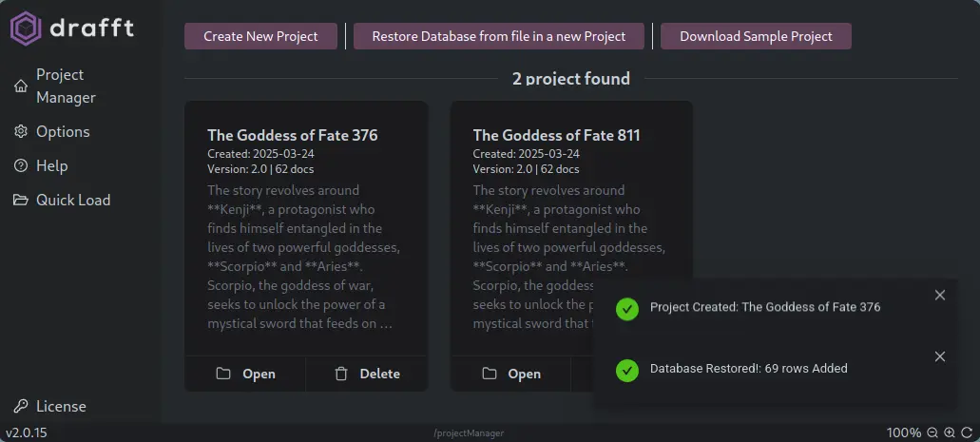Click the Help question mark icon
Image resolution: width=980 pixels, height=442 pixels.
(21, 165)
